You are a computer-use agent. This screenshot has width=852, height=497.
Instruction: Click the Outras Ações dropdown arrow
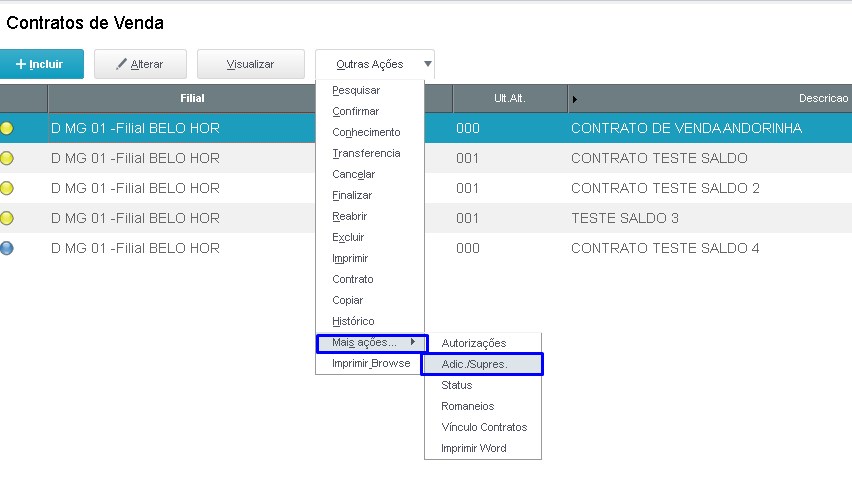[428, 64]
